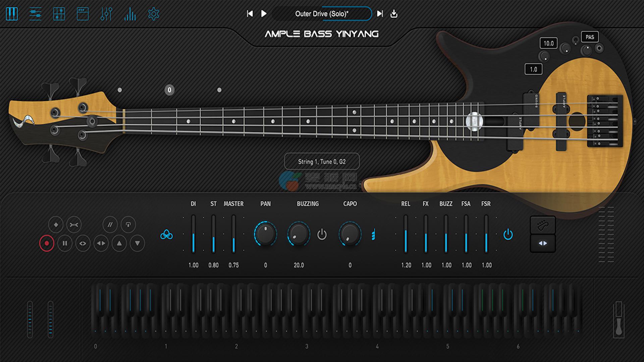This screenshot has height=362, width=644.
Task: Open the settings gear icon
Action: click(x=154, y=14)
